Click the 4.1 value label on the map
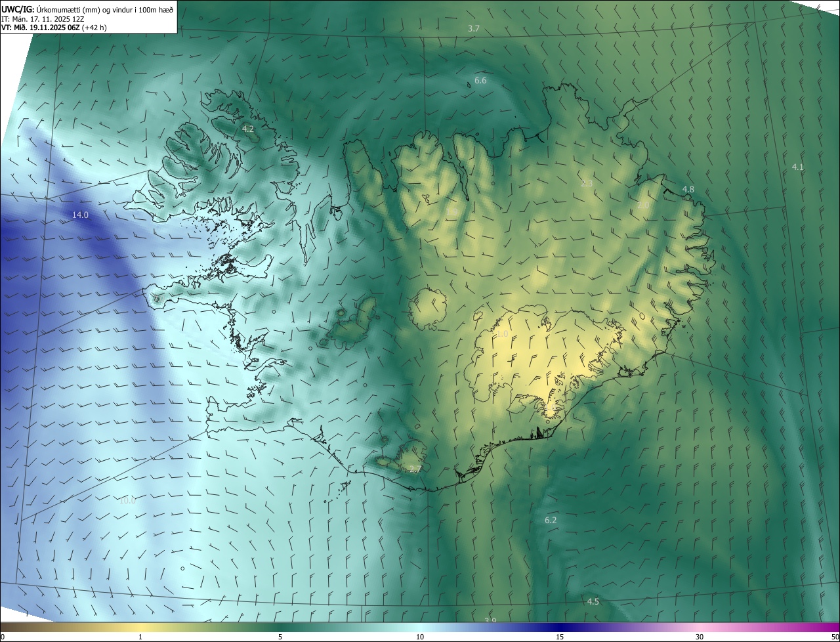840x642 pixels. coord(797,167)
